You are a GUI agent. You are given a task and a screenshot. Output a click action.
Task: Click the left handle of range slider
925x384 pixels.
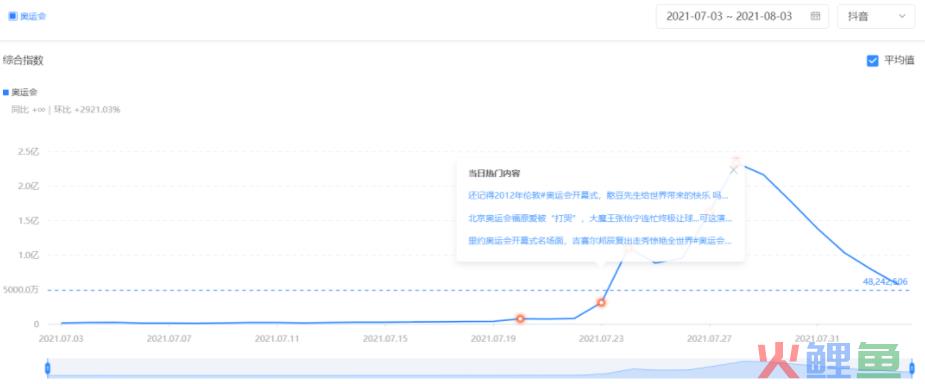tap(48, 369)
